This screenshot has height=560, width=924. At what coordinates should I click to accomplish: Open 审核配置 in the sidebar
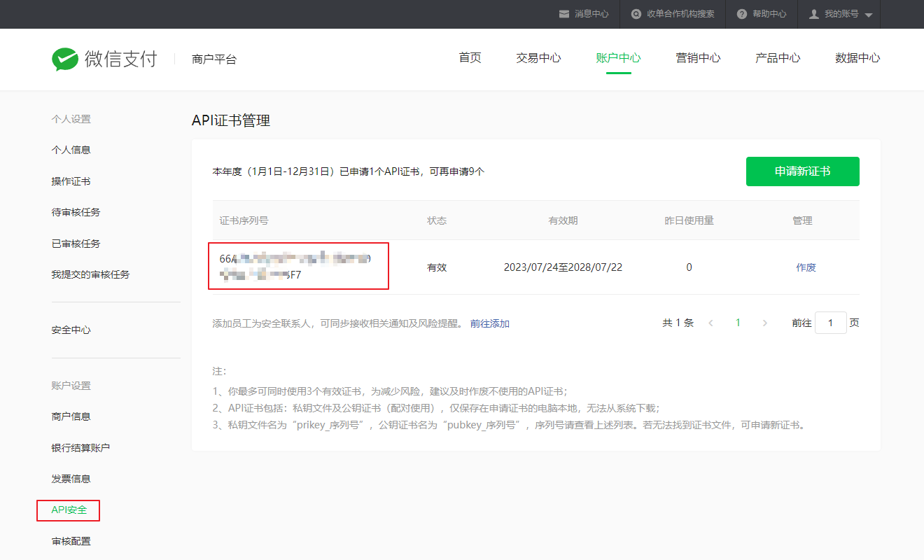tap(71, 541)
